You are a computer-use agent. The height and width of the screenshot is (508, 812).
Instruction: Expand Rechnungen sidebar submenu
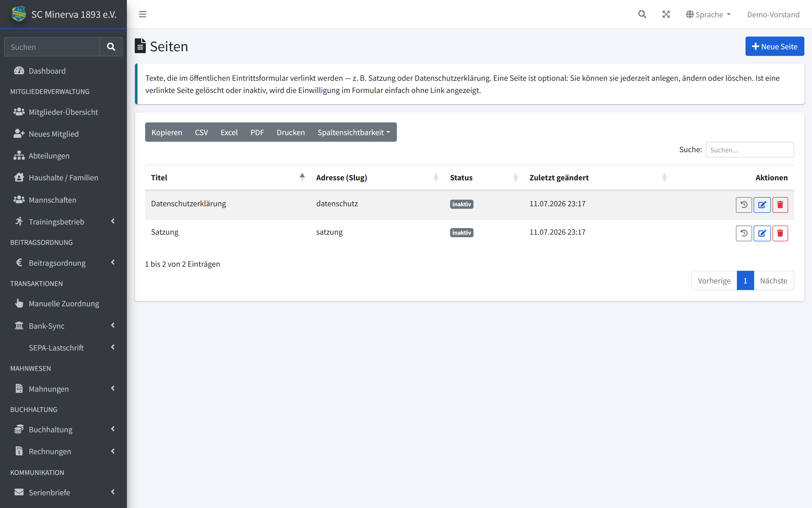[63, 451]
